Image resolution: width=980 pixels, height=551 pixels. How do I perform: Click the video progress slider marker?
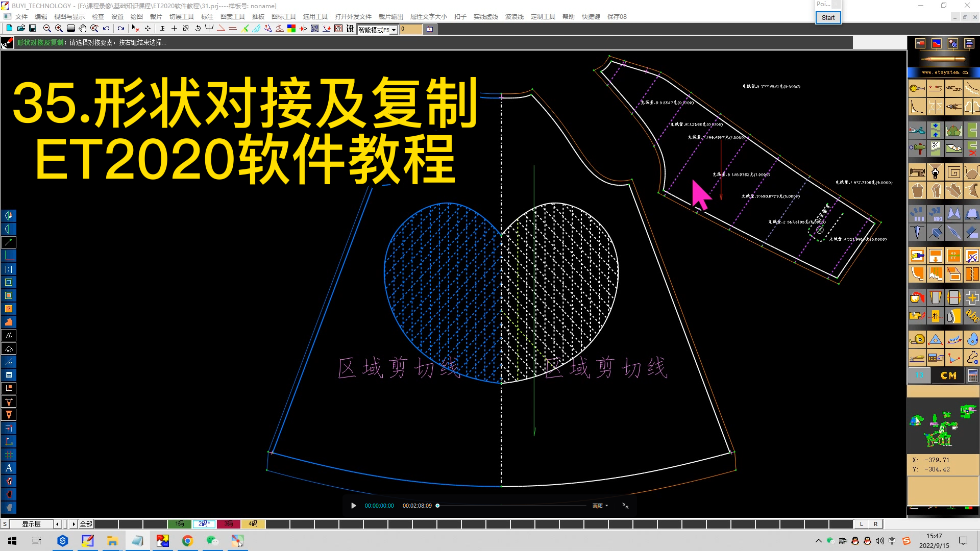coord(437,506)
